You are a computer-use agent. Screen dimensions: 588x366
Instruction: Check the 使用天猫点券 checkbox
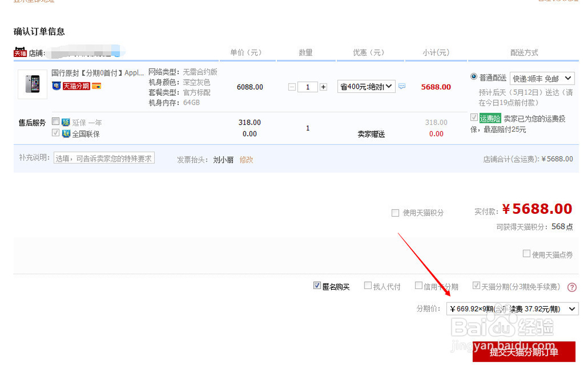pos(526,254)
